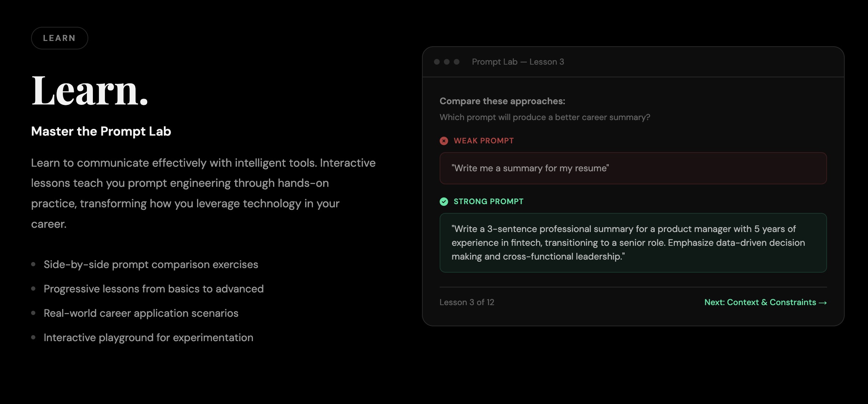Click the third window dot in mockup header
This screenshot has height=404, width=868.
pos(457,62)
